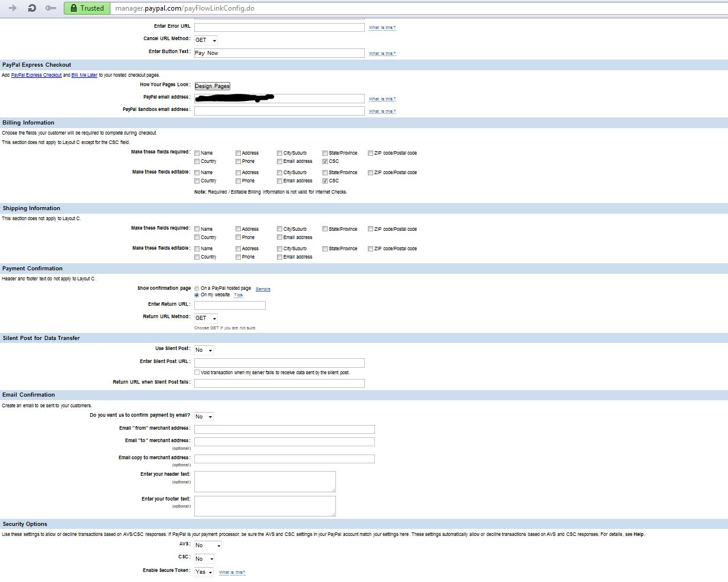Click the browser forward arrow icon

point(12,8)
